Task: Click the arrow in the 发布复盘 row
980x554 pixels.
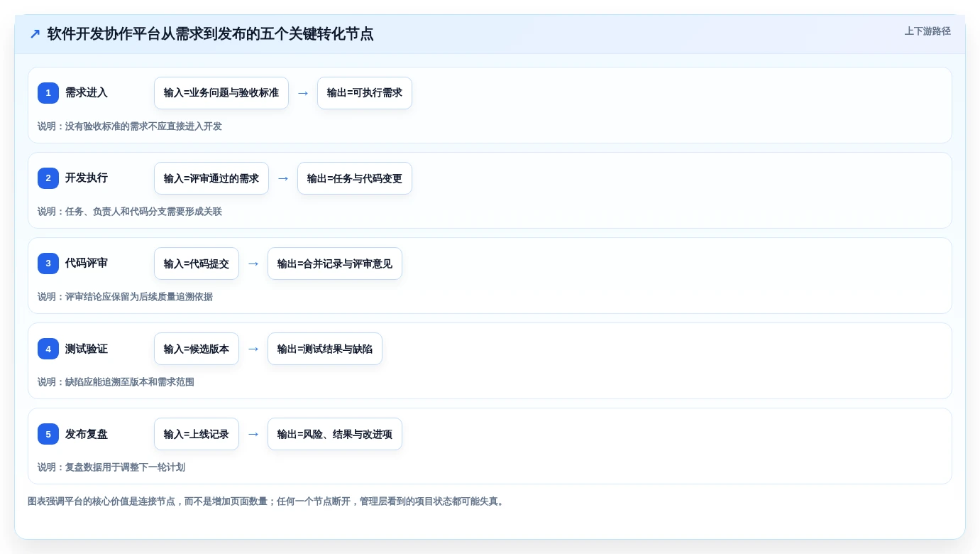Action: click(253, 434)
